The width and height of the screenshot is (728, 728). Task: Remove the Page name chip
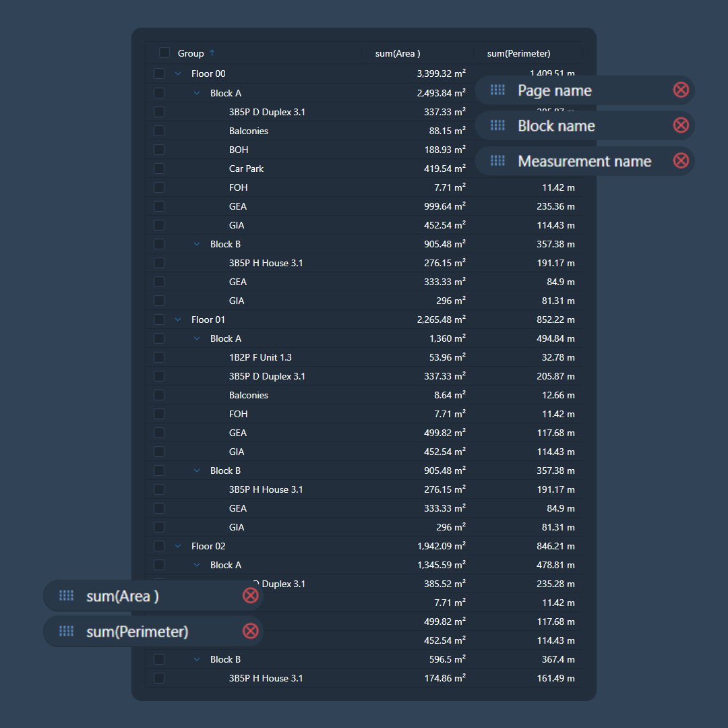(681, 90)
